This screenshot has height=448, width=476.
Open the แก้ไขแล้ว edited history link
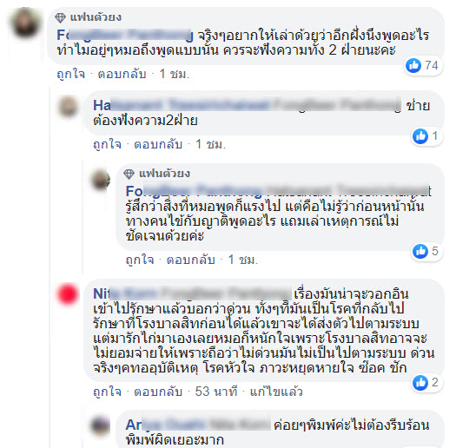point(276,392)
